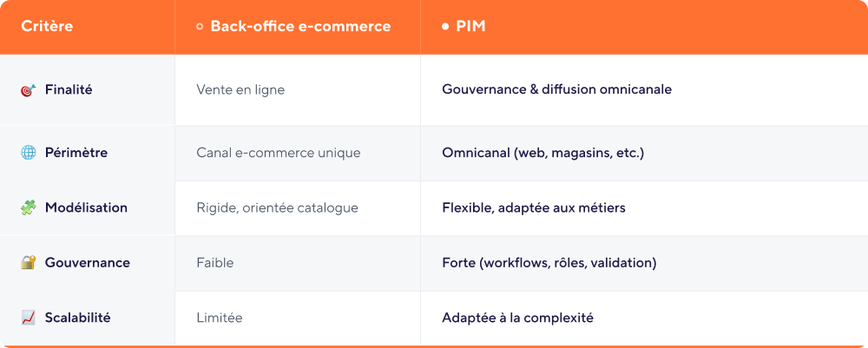Click the target icon beside Finalité

[x=28, y=89]
